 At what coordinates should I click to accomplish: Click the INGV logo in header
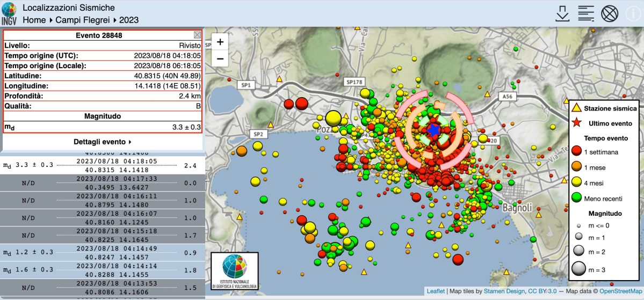pyautogui.click(x=10, y=14)
